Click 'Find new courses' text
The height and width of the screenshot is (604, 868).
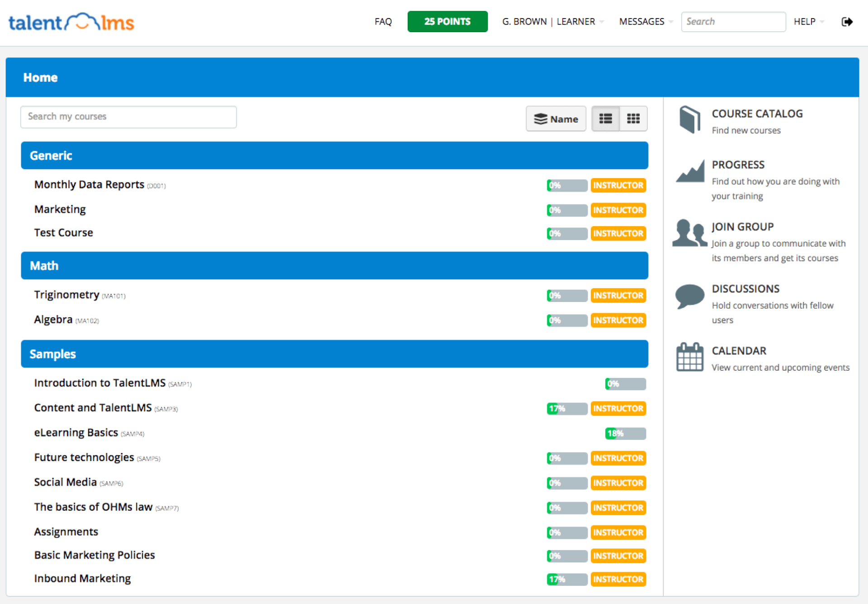[x=746, y=130]
